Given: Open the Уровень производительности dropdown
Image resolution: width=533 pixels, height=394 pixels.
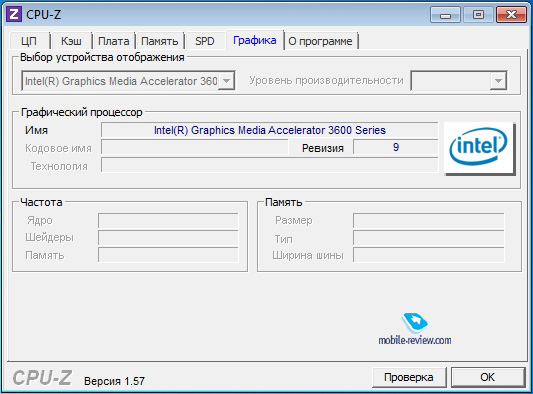Looking at the screenshot, I should click(459, 81).
